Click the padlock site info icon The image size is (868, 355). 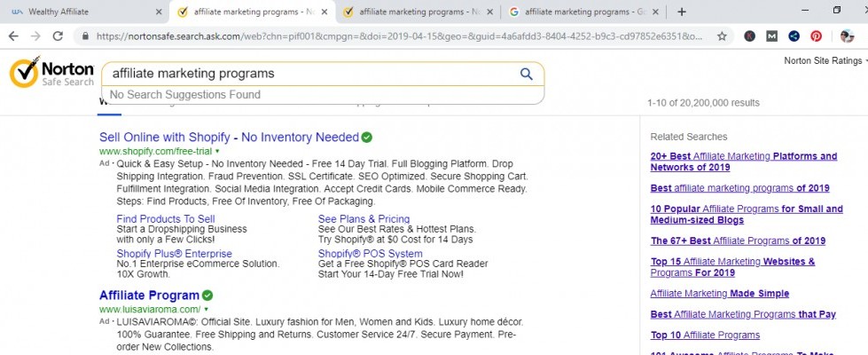click(85, 36)
